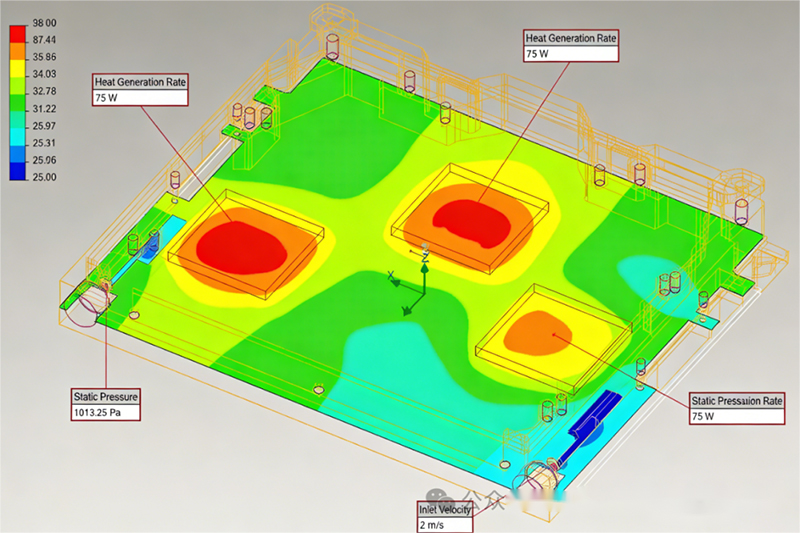
Task: Select the 32.78 legend label
Action: [x=44, y=91]
